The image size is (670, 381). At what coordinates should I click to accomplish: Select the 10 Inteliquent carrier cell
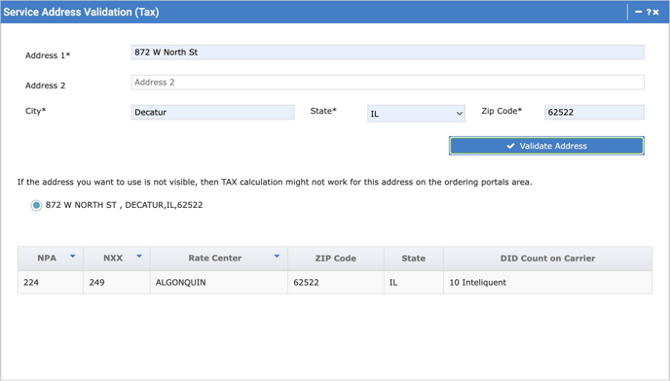click(548, 282)
